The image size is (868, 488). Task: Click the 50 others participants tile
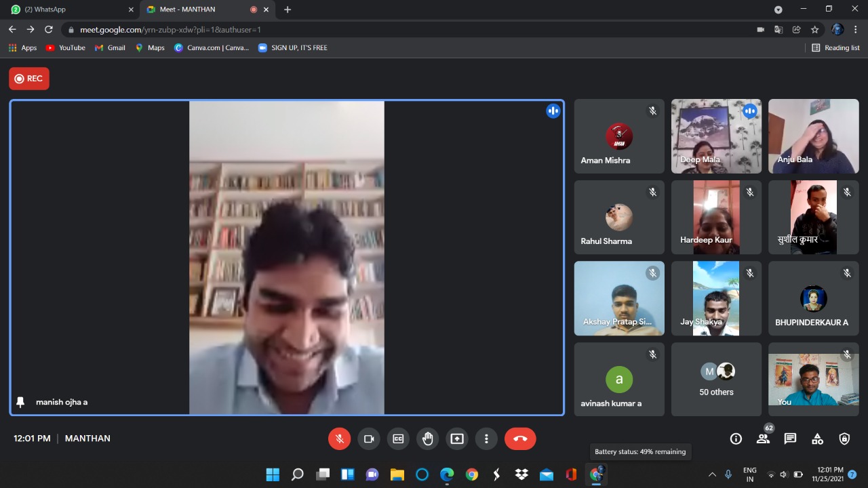pyautogui.click(x=716, y=380)
